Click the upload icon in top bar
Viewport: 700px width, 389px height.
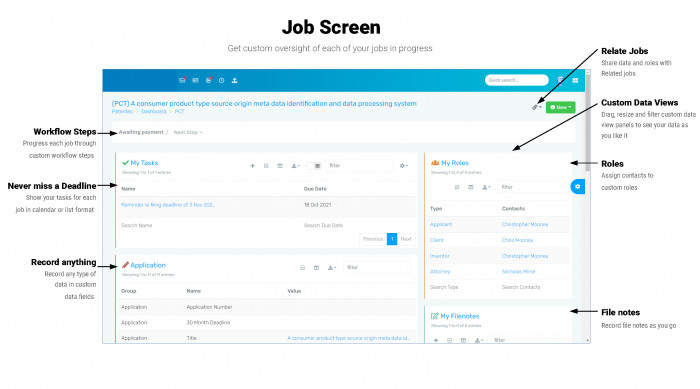pos(234,80)
